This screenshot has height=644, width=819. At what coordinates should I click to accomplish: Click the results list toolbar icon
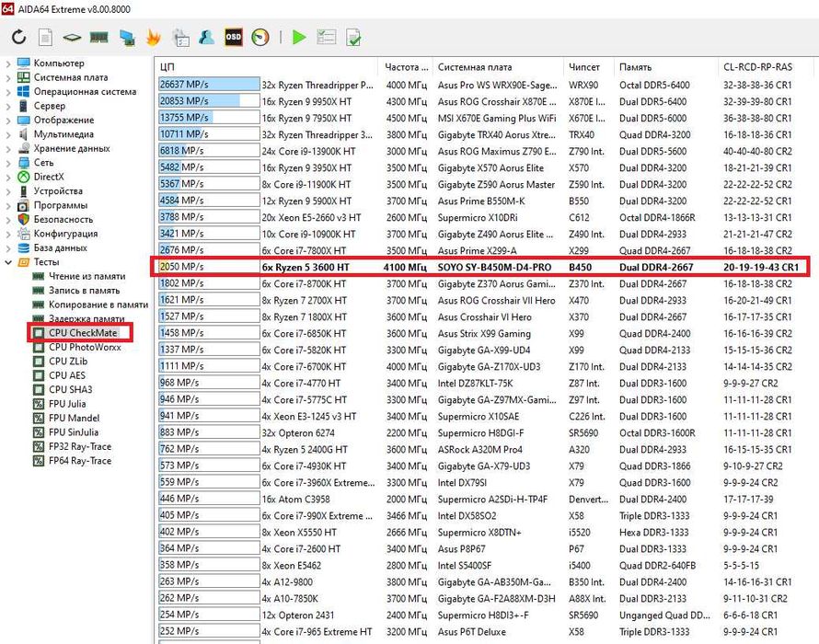(327, 37)
